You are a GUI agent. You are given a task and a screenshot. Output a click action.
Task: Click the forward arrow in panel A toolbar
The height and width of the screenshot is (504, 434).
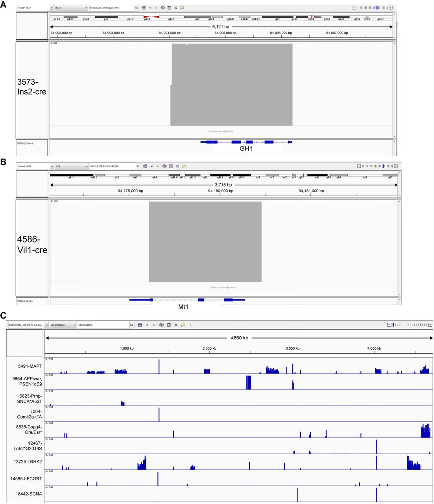tap(156, 7)
